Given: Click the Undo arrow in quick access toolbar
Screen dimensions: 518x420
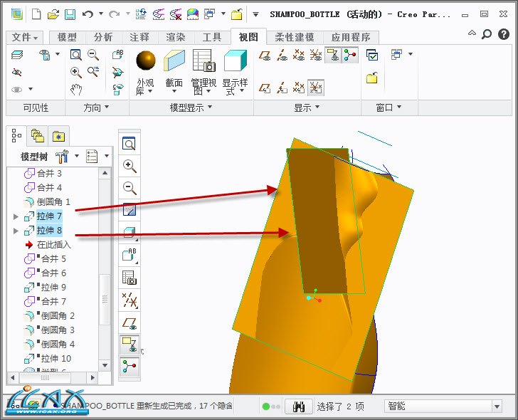Looking at the screenshot, I should point(88,14).
